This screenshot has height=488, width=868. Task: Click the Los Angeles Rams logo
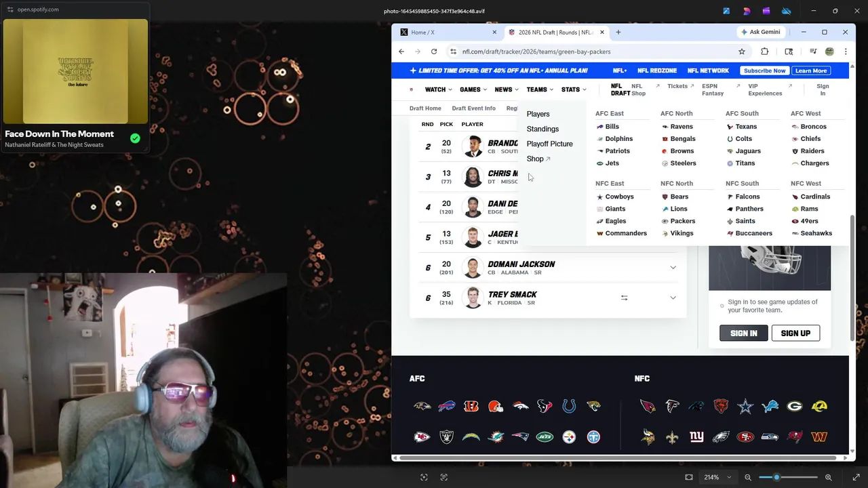click(x=819, y=406)
